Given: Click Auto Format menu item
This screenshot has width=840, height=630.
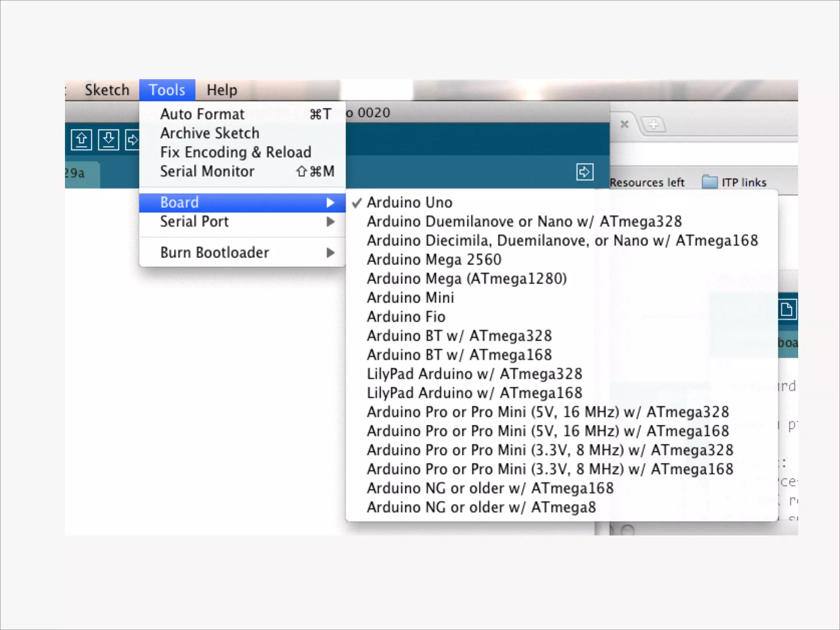Looking at the screenshot, I should [203, 114].
